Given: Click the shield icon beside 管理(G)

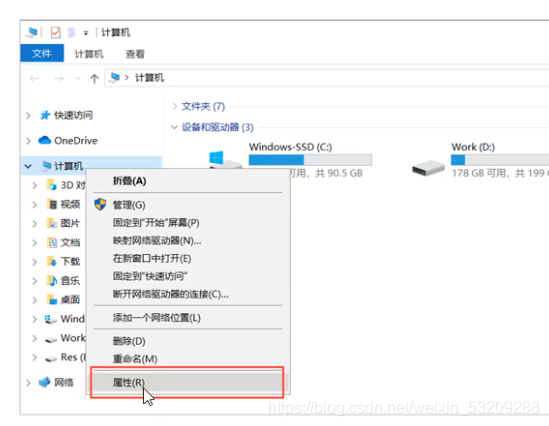Looking at the screenshot, I should click(x=100, y=204).
